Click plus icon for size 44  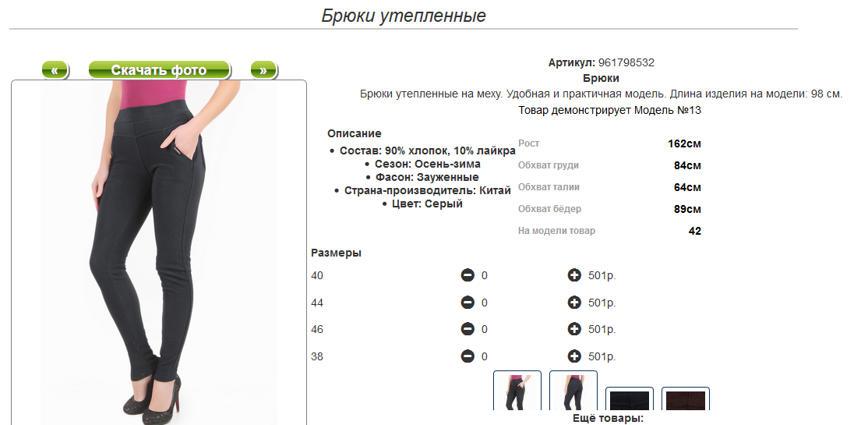(574, 303)
